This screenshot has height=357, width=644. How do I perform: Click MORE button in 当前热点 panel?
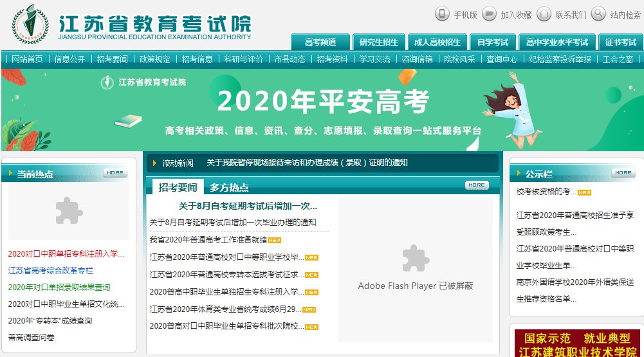pyautogui.click(x=115, y=173)
